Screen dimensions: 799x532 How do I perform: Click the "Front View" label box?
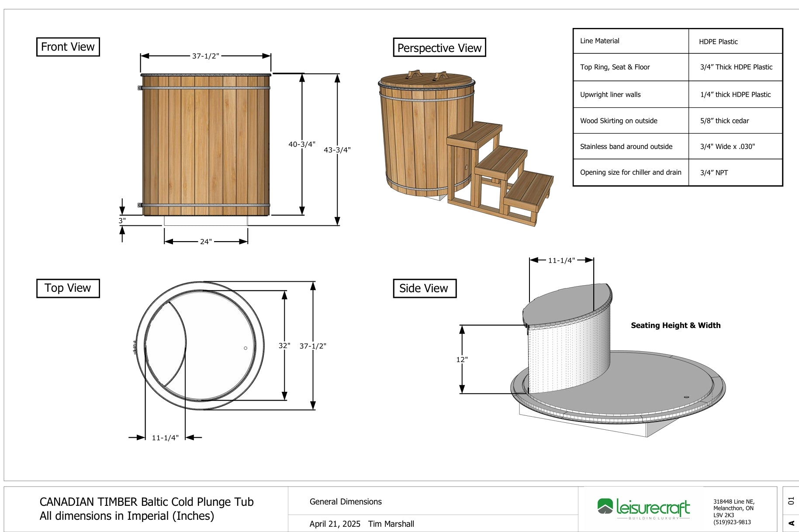pos(68,47)
